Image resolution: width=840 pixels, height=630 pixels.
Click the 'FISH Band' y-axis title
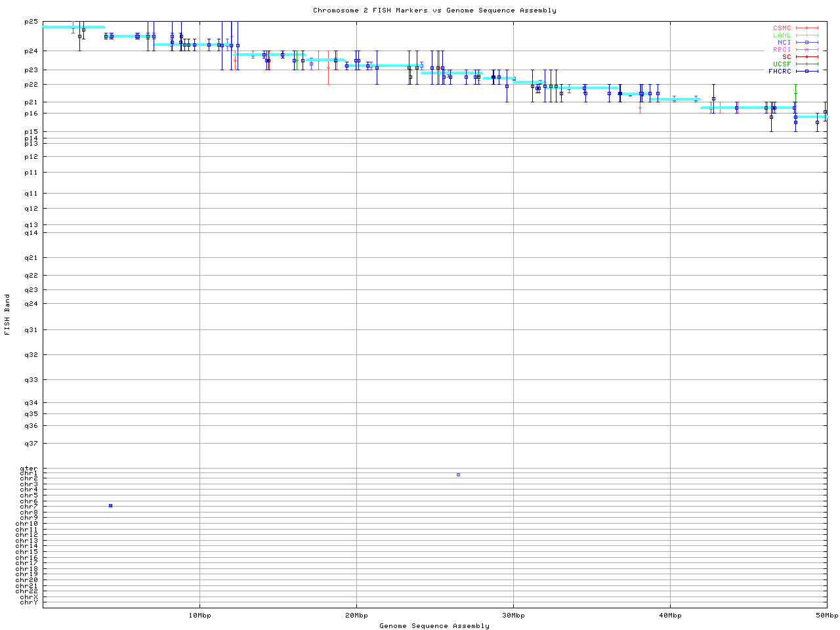[x=8, y=314]
